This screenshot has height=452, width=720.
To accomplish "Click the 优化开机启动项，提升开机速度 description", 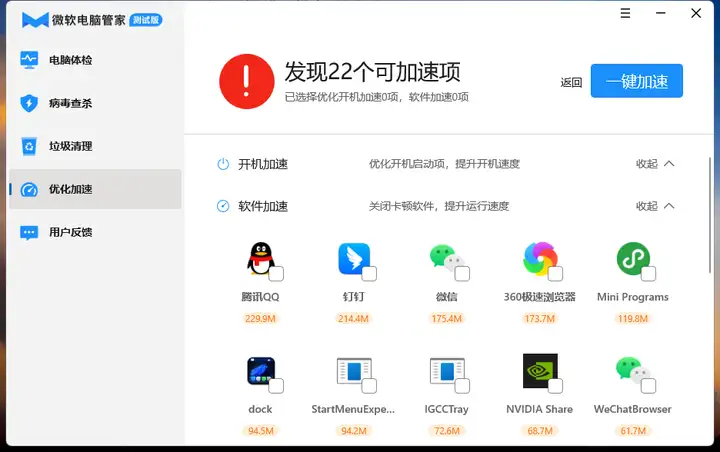I will click(x=444, y=164).
